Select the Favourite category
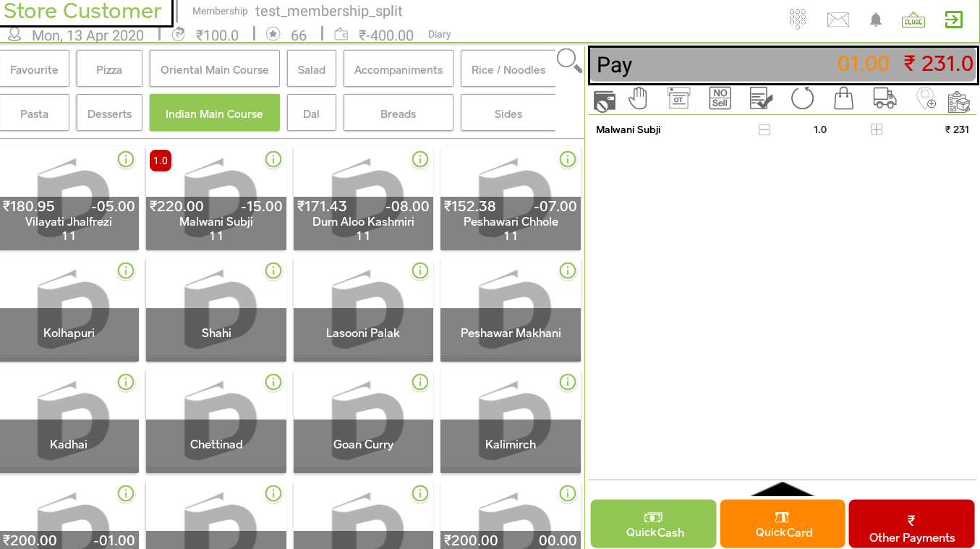Viewport: 980px width, 549px height. (35, 69)
